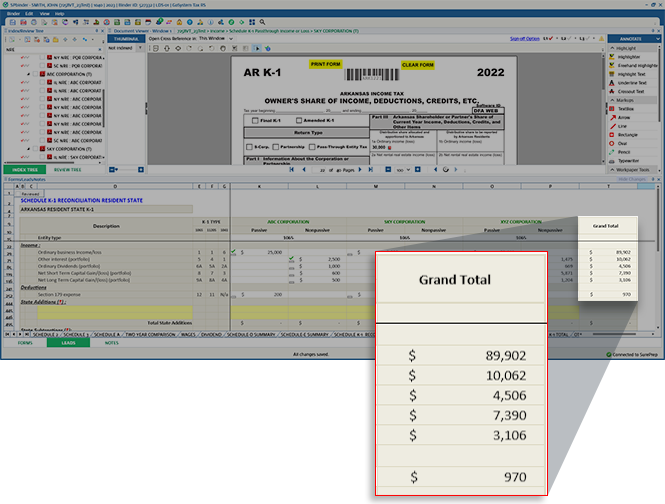Open the Sign-off Option link

[524, 38]
